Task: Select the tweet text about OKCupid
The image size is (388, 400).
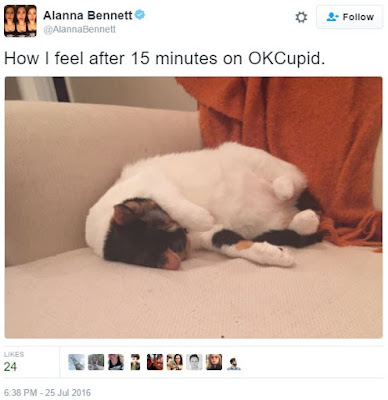Action: (164, 59)
